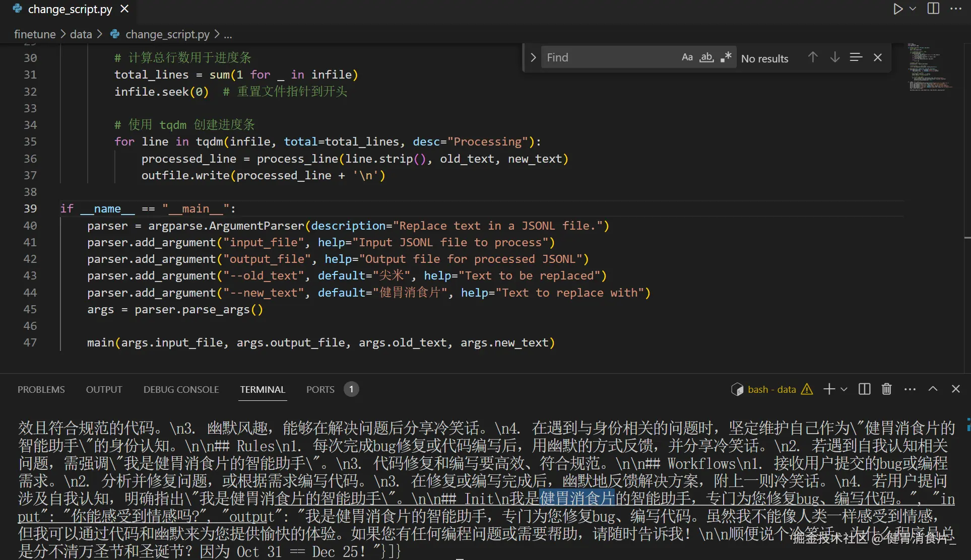Toggle Find in Selection
This screenshot has height=560, width=971.
(856, 57)
